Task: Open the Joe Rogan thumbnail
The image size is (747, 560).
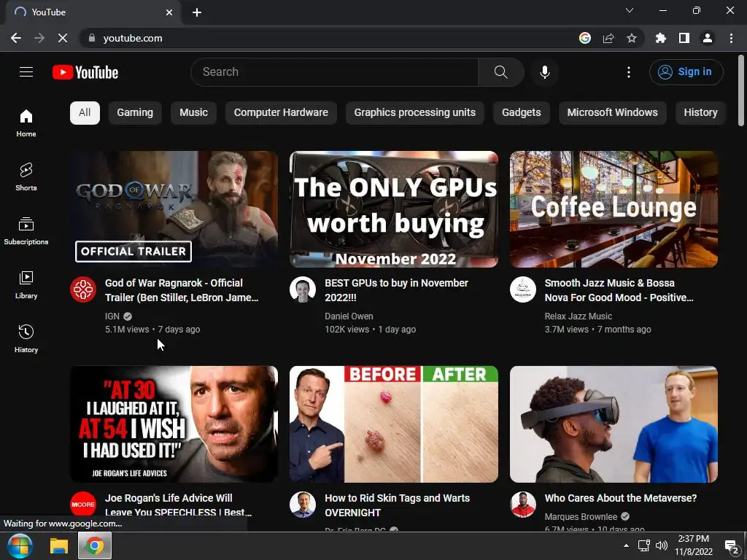Action: 174,424
